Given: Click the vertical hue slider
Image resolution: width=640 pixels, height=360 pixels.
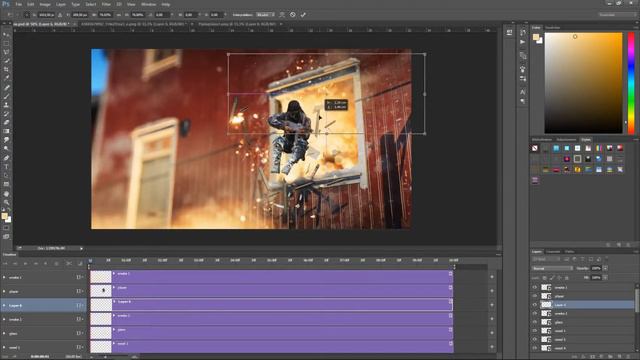Looking at the screenshot, I should [x=631, y=83].
